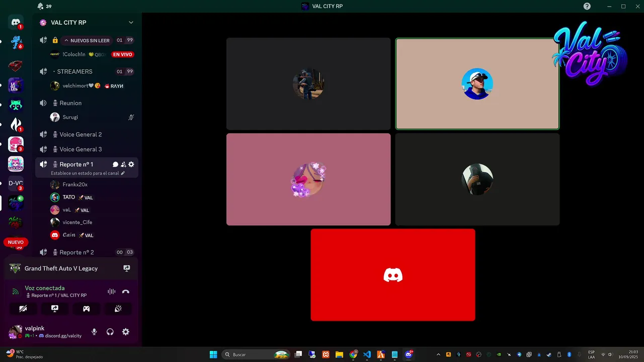Image resolution: width=644 pixels, height=362 pixels.
Task: Click the Voz conectada connection status
Action: pyautogui.click(x=44, y=288)
